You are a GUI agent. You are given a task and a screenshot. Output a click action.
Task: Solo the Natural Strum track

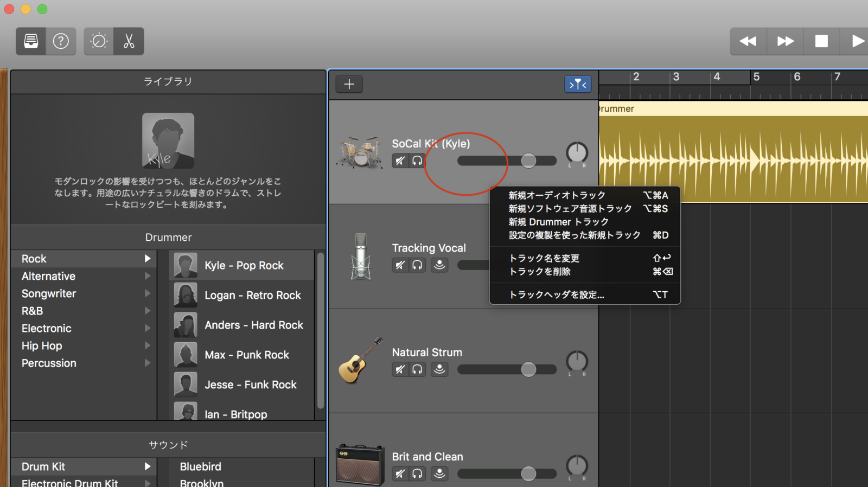[x=417, y=369]
